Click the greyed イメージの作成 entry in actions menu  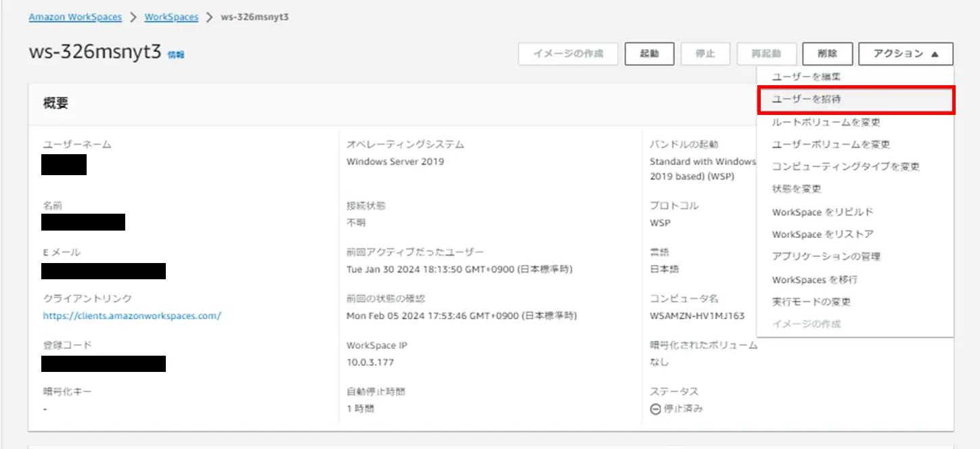(807, 324)
